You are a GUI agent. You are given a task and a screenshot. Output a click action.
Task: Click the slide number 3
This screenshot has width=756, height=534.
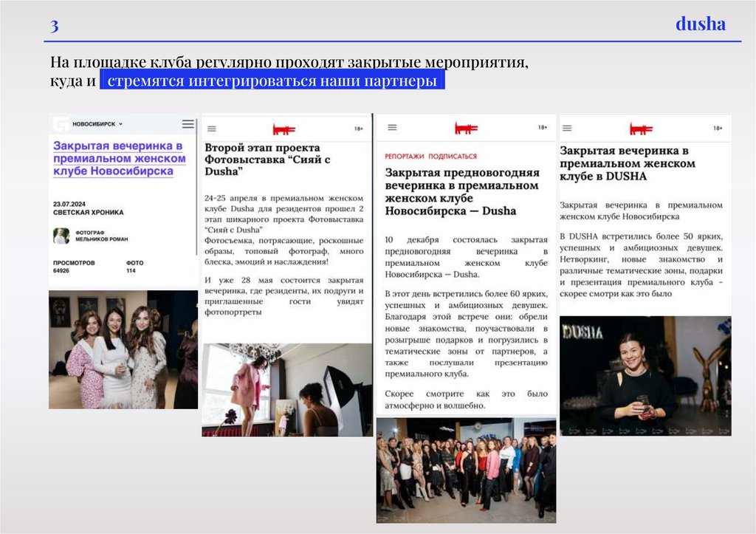pyautogui.click(x=55, y=26)
